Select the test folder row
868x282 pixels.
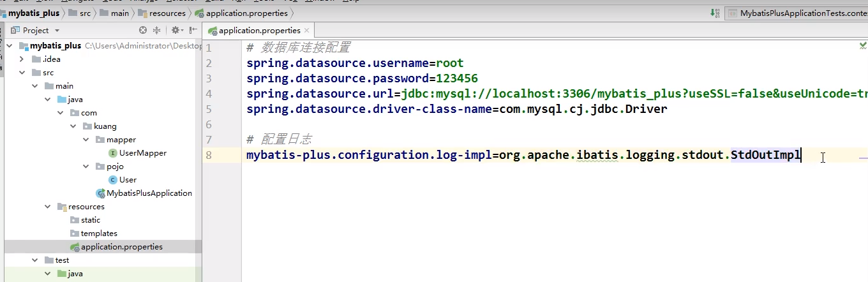(103, 260)
